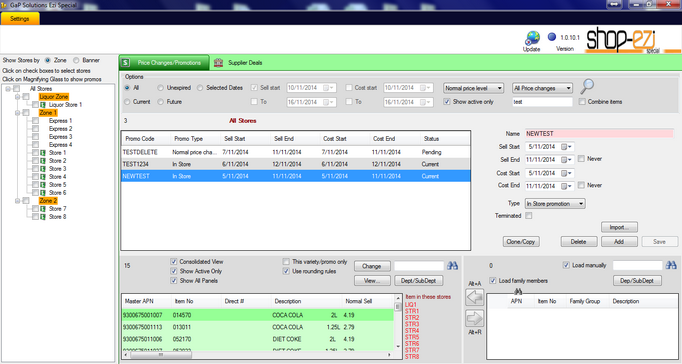The width and height of the screenshot is (682, 364).
Task: Click green store icon next to Store 7
Action: pyautogui.click(x=43, y=209)
